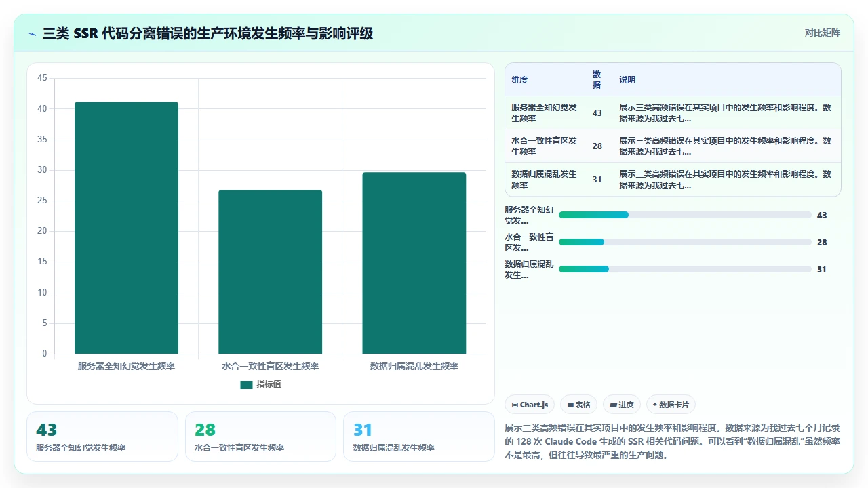Toggle the 指标值 legend swatch
The height and width of the screenshot is (488, 868).
(246, 384)
